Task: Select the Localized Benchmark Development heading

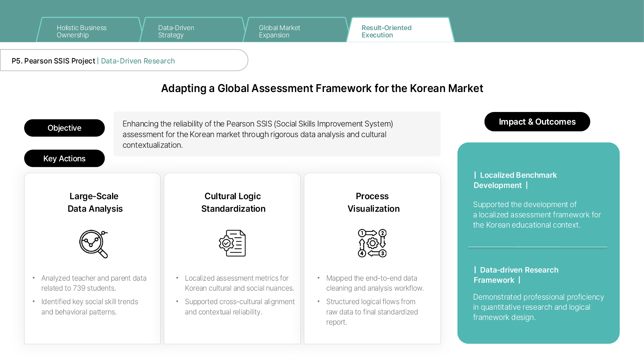Action: (515, 180)
